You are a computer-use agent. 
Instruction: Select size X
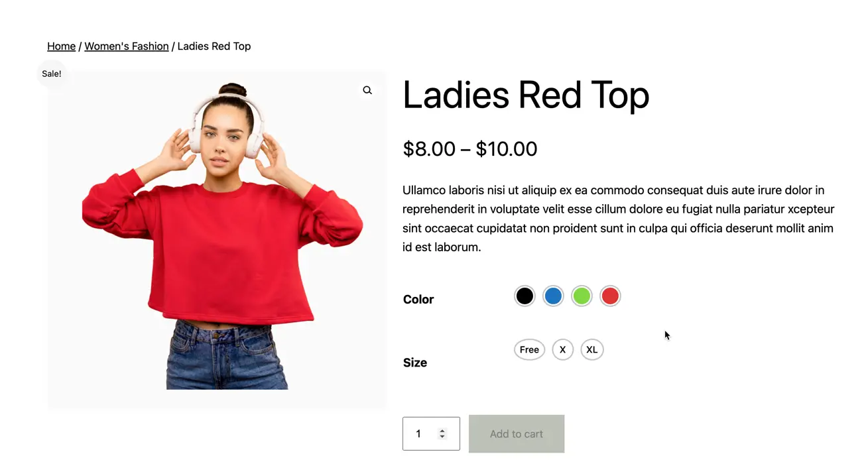[562, 350]
